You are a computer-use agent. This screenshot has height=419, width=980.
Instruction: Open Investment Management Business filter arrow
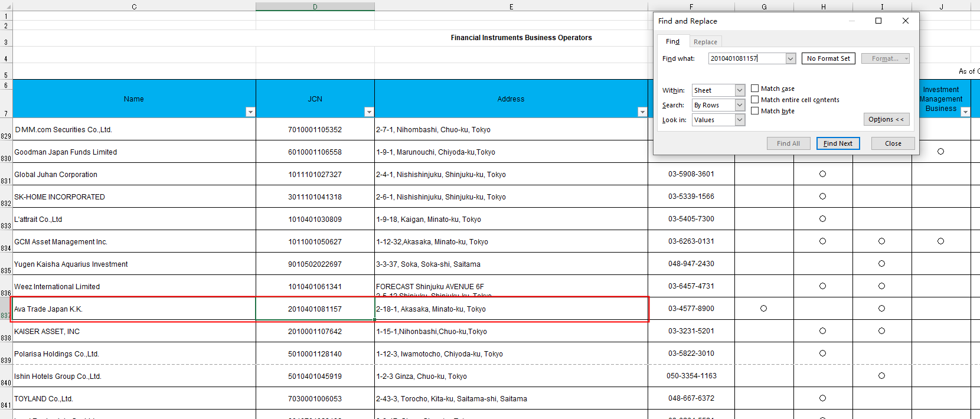(965, 112)
